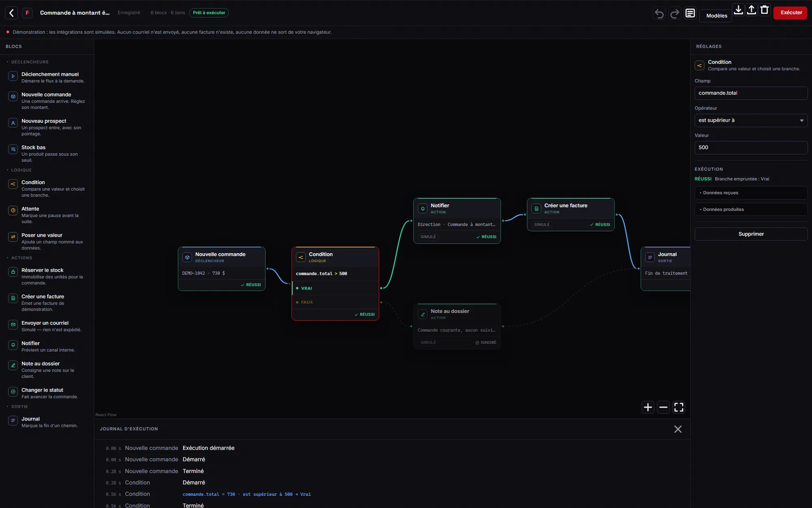The height and width of the screenshot is (508, 812).
Task: Open the Opérateur dropdown
Action: 751,120
